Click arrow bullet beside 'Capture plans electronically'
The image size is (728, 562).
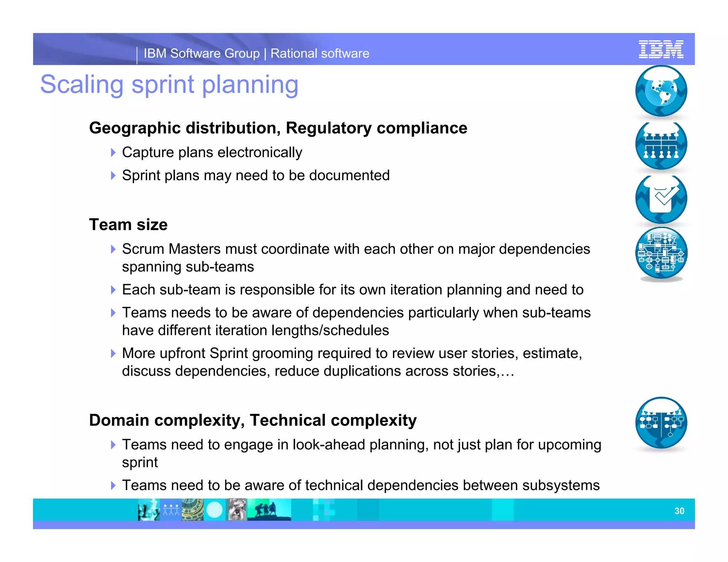[x=113, y=153]
